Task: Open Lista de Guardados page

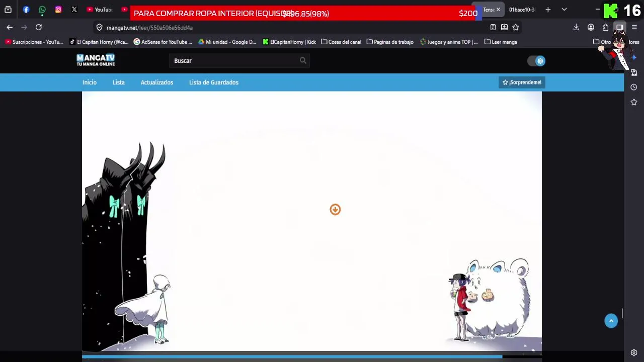Action: click(x=214, y=82)
